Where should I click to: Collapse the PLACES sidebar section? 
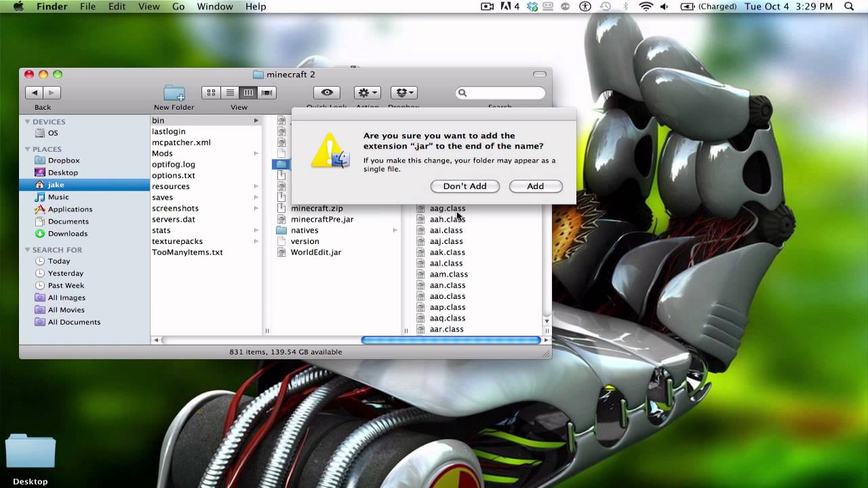(x=28, y=149)
